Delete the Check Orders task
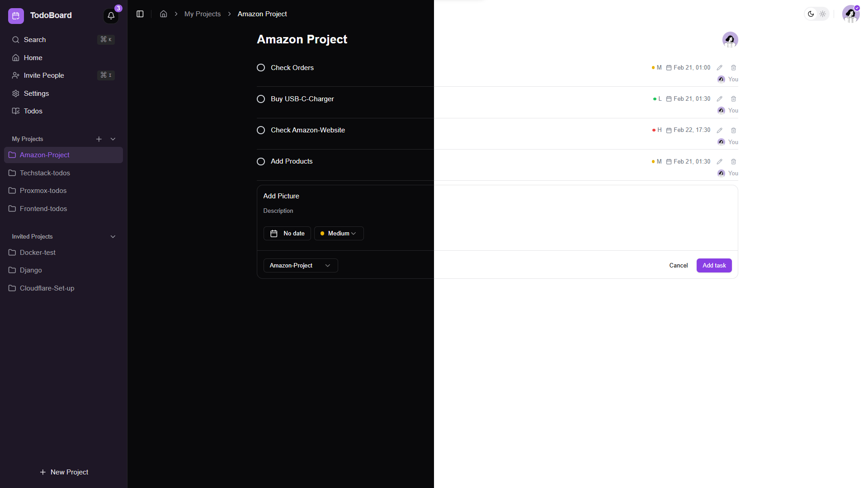The height and width of the screenshot is (488, 868). 734,68
